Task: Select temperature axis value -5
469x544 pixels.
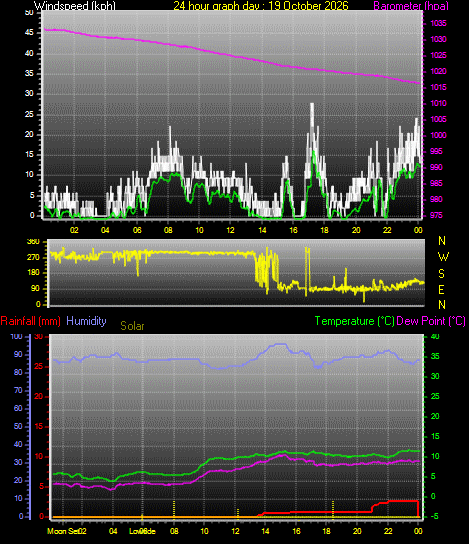Action: click(435, 517)
